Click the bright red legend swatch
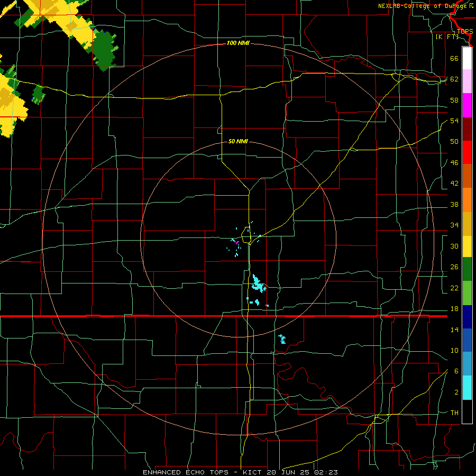This screenshot has width=476, height=476. (x=467, y=152)
